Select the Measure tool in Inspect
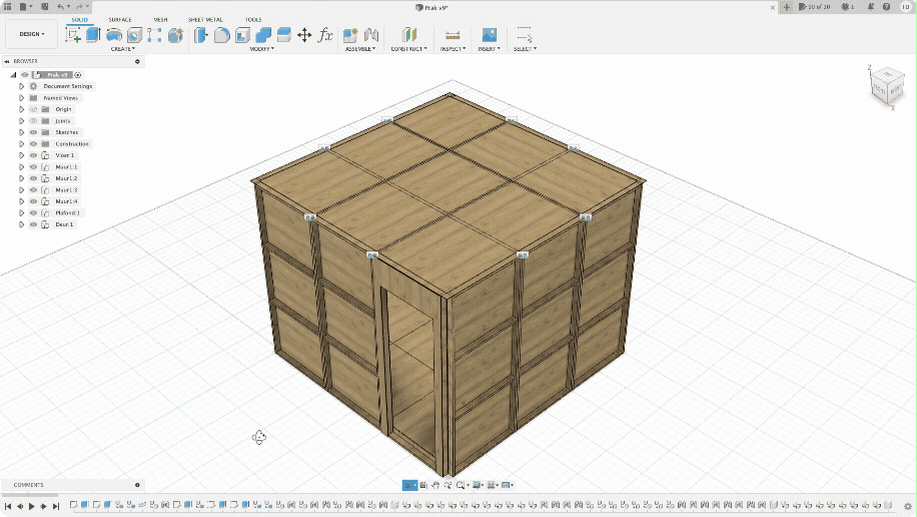This screenshot has width=917, height=517. pyautogui.click(x=452, y=35)
